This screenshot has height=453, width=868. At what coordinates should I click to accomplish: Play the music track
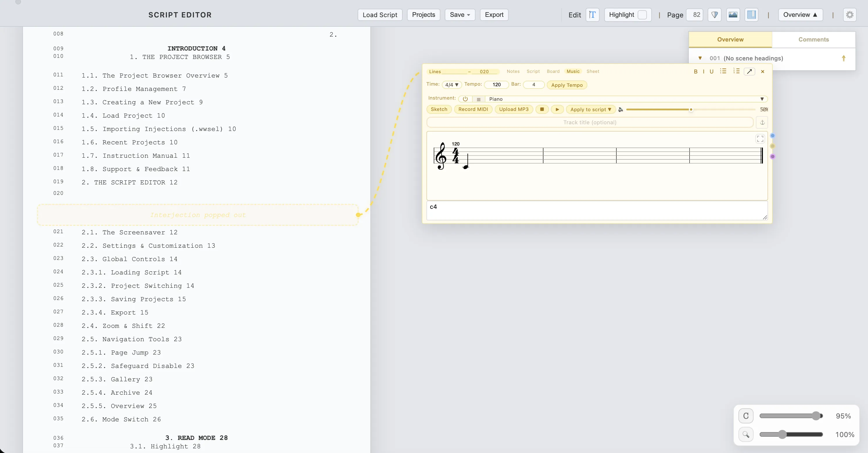click(557, 109)
